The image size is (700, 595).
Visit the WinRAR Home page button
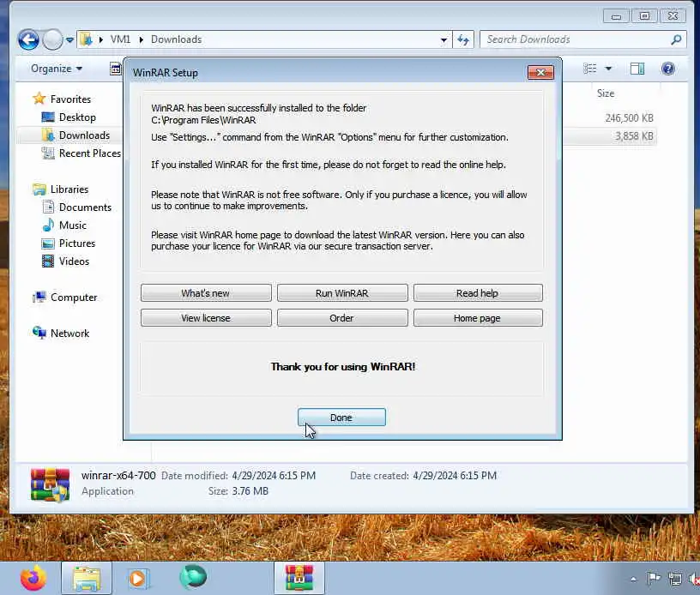(478, 318)
